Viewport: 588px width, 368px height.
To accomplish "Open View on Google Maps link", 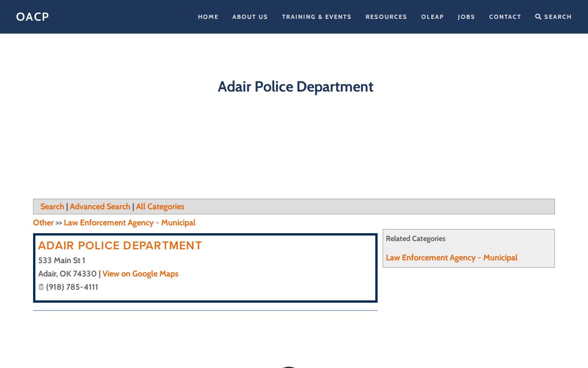I will (x=140, y=274).
